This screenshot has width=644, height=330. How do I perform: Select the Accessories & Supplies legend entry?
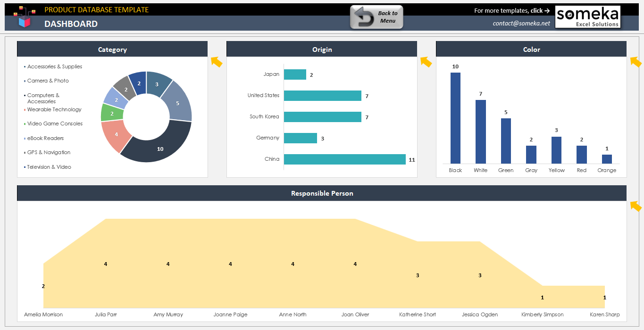[54, 66]
